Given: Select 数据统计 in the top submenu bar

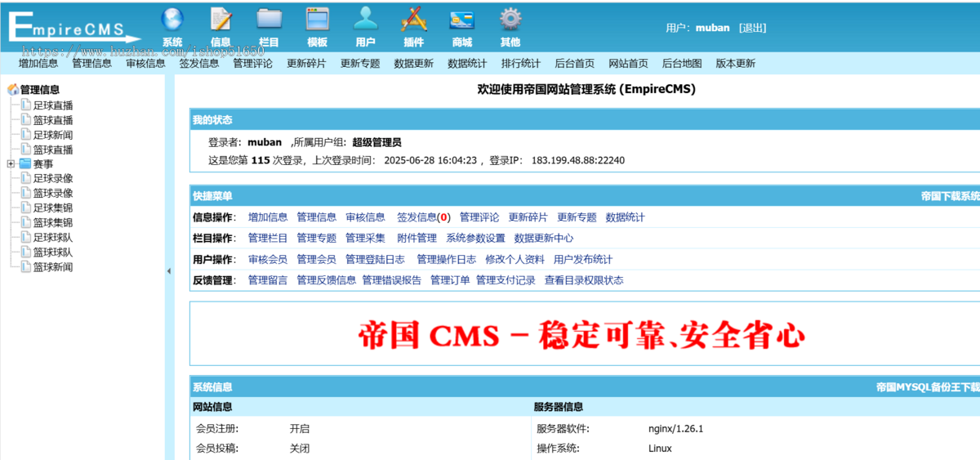Looking at the screenshot, I should click(x=467, y=64).
